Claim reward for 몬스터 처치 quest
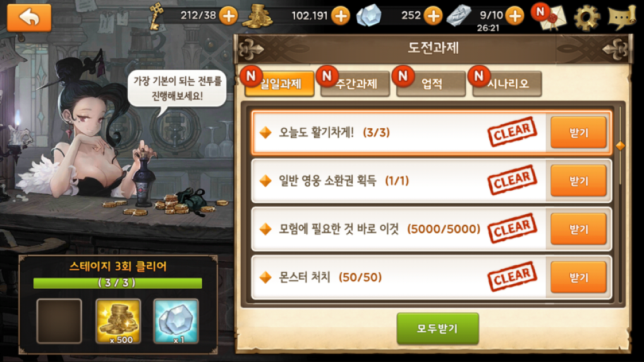The height and width of the screenshot is (362, 644). (x=578, y=277)
